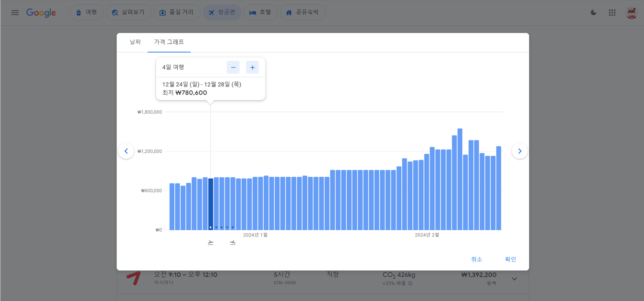Select the 가격 그래프 price graph tab

click(169, 42)
